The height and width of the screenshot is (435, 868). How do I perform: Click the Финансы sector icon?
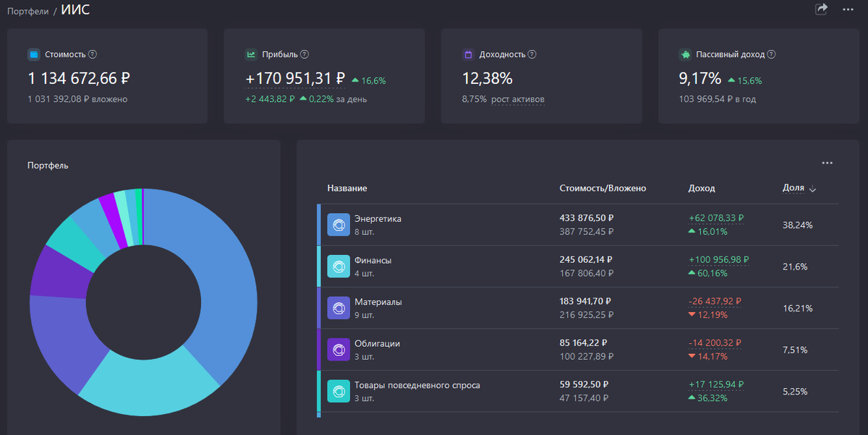(x=339, y=267)
